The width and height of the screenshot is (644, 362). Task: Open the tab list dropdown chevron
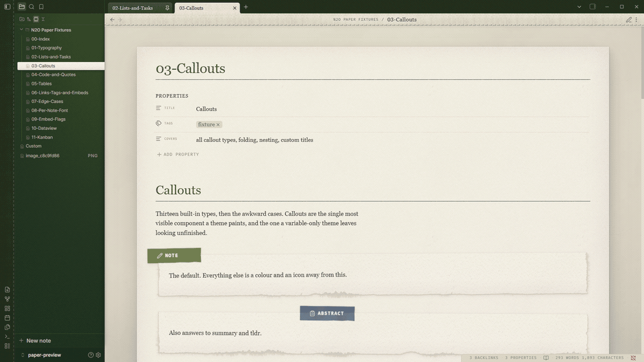[x=579, y=7]
